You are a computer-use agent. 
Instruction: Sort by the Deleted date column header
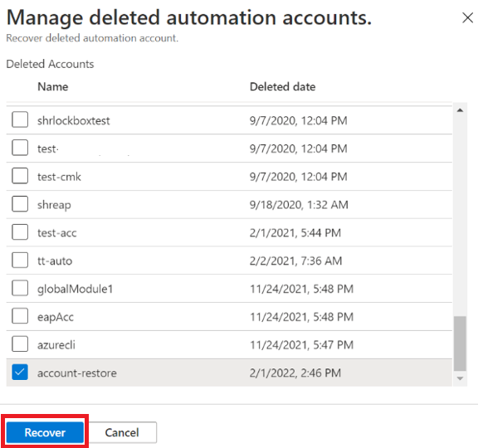pyautogui.click(x=282, y=87)
